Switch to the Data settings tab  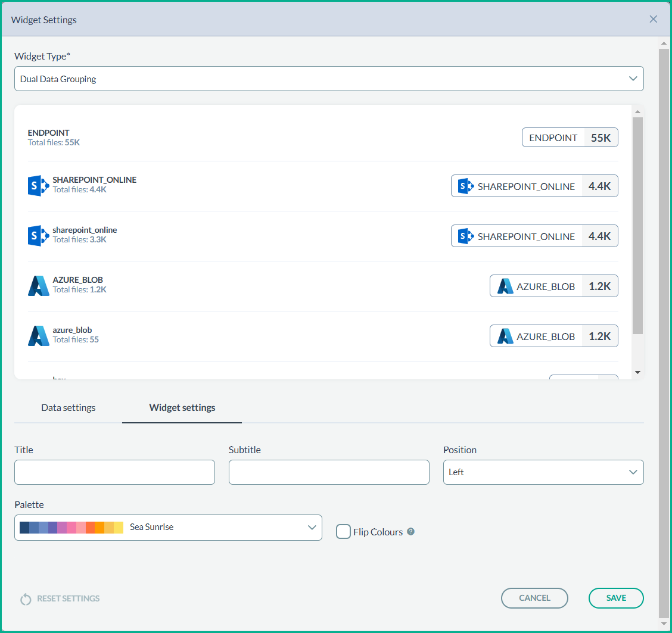[x=68, y=408]
